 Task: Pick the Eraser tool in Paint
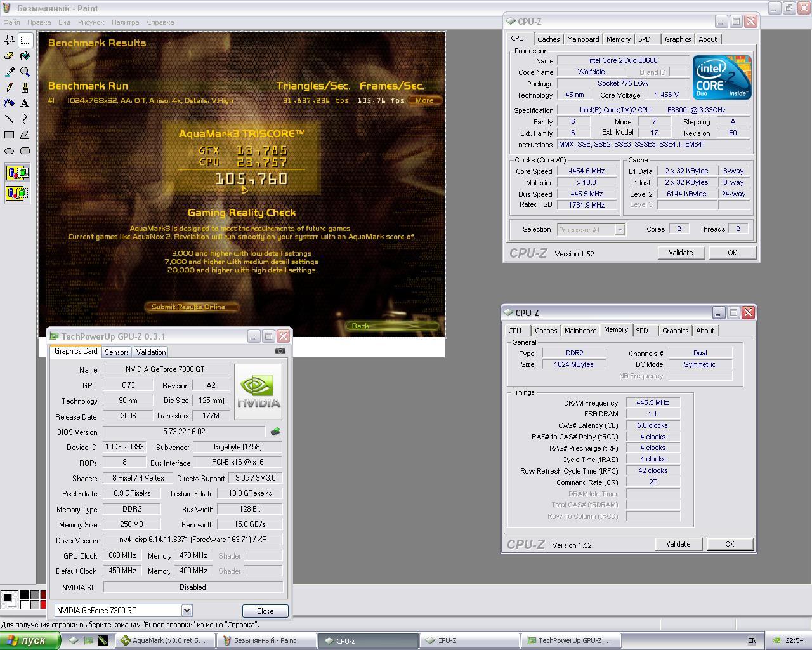click(x=10, y=56)
